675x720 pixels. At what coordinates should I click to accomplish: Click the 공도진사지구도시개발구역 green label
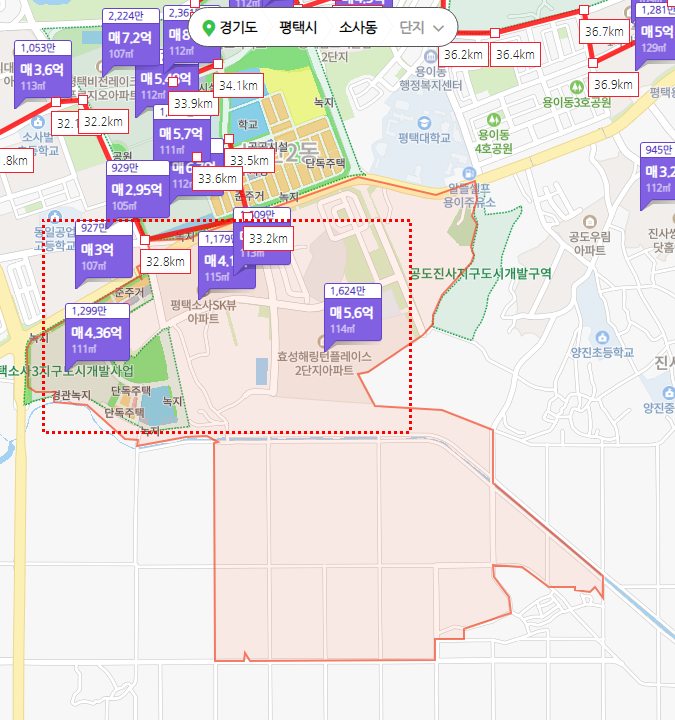pos(480,274)
